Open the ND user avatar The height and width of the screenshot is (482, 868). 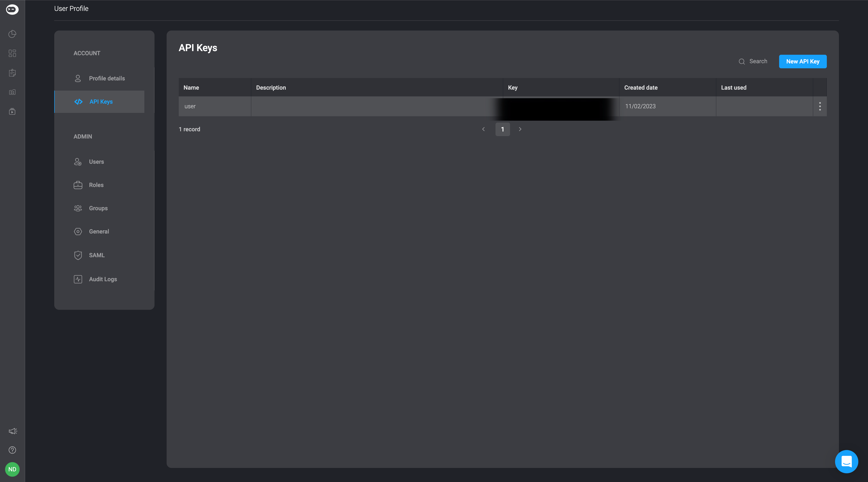pyautogui.click(x=12, y=469)
